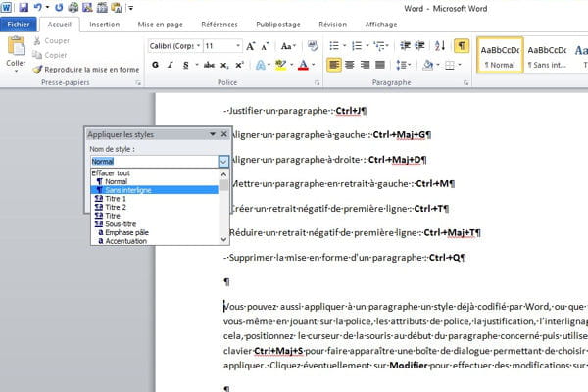The image size is (588, 392).
Task: Toggle superscript x² formatting
Action: click(239, 65)
